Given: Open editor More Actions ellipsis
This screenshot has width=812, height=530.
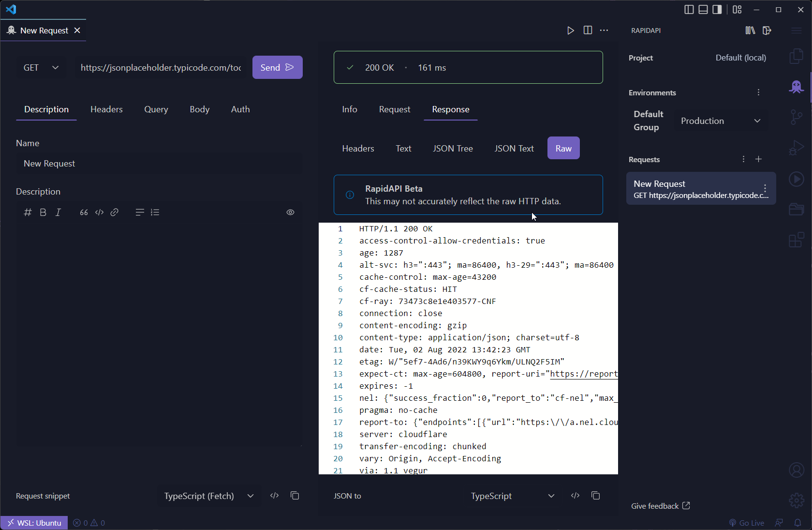Looking at the screenshot, I should pos(604,30).
